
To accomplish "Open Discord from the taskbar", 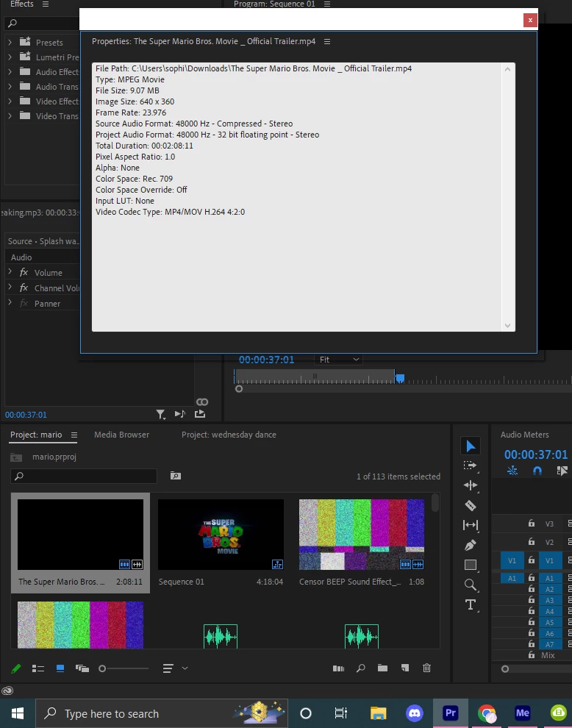I will pos(414,713).
